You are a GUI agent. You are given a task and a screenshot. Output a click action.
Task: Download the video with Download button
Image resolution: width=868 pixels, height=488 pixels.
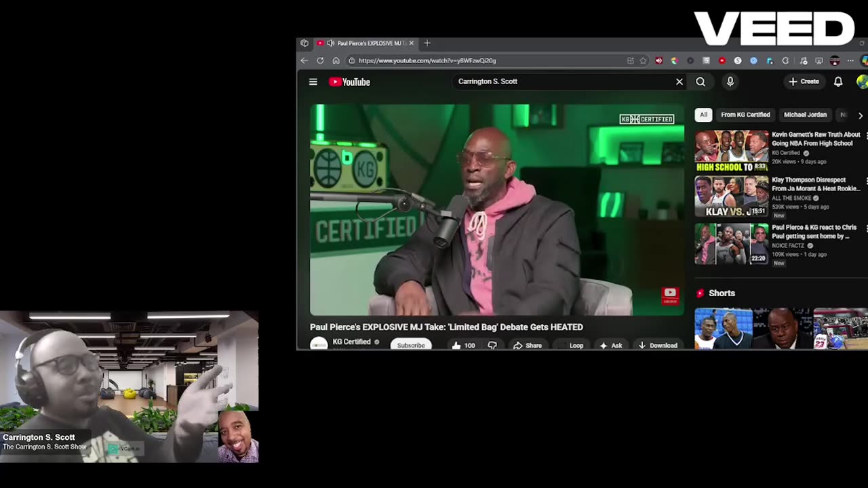point(658,346)
